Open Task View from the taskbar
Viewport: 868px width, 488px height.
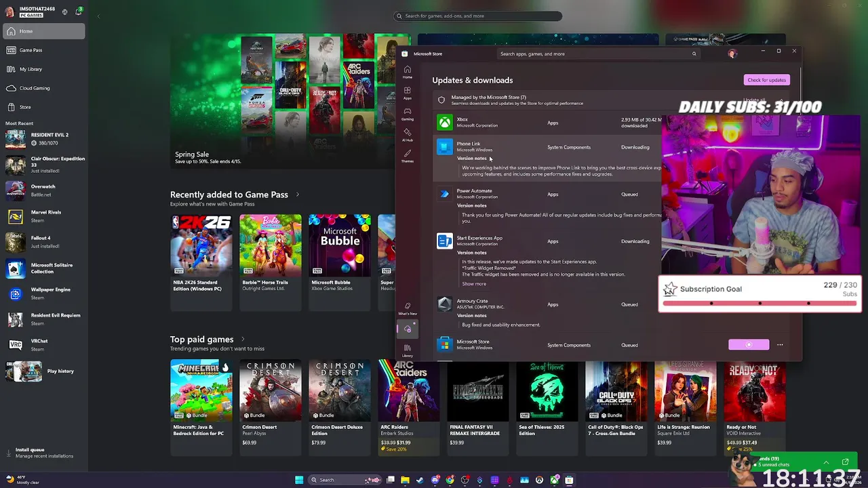click(x=391, y=480)
